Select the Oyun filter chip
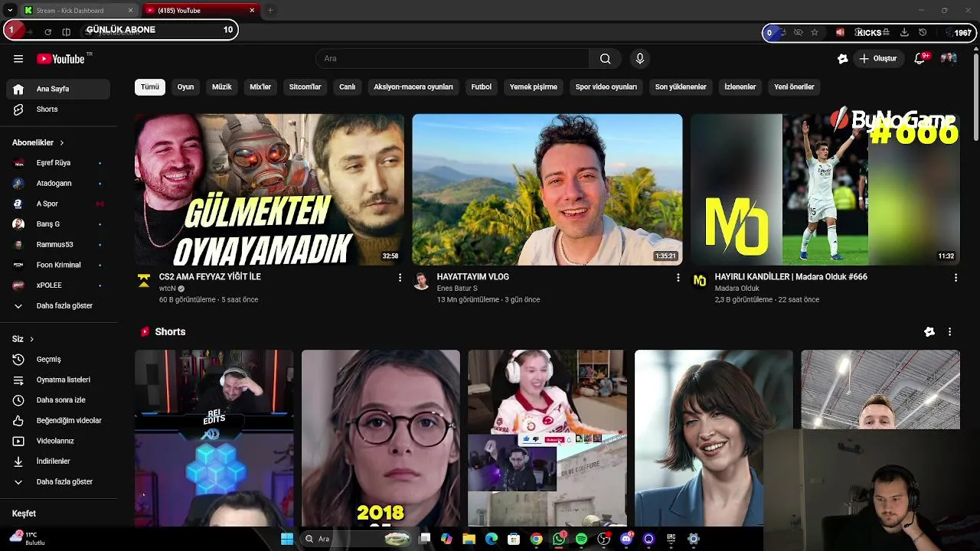 point(186,86)
